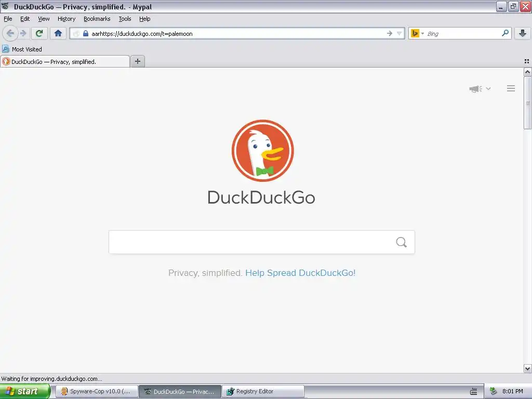Click the Bing search magnifier icon
The image size is (532, 399).
[x=505, y=33]
